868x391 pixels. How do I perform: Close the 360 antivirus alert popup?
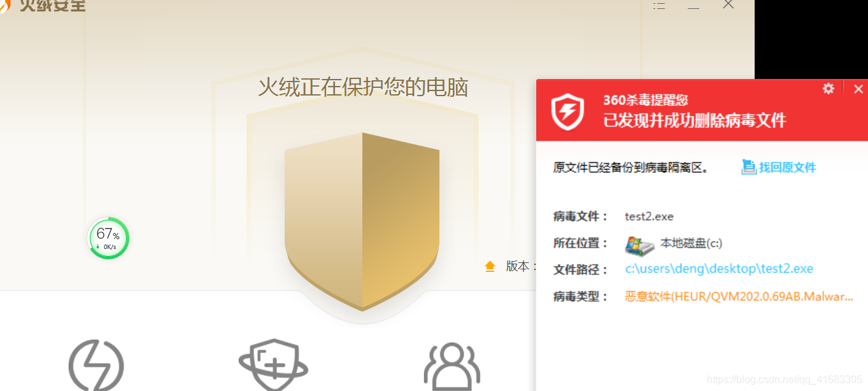[858, 89]
